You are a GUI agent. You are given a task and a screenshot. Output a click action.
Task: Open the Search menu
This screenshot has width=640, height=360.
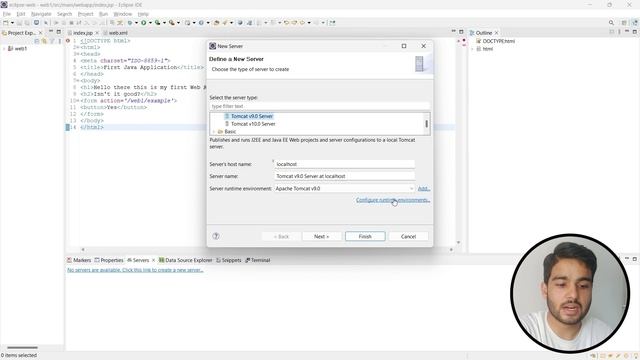64,14
